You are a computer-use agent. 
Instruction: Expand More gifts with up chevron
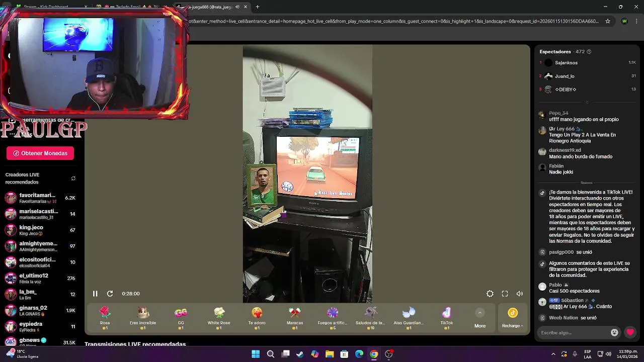pos(480,313)
